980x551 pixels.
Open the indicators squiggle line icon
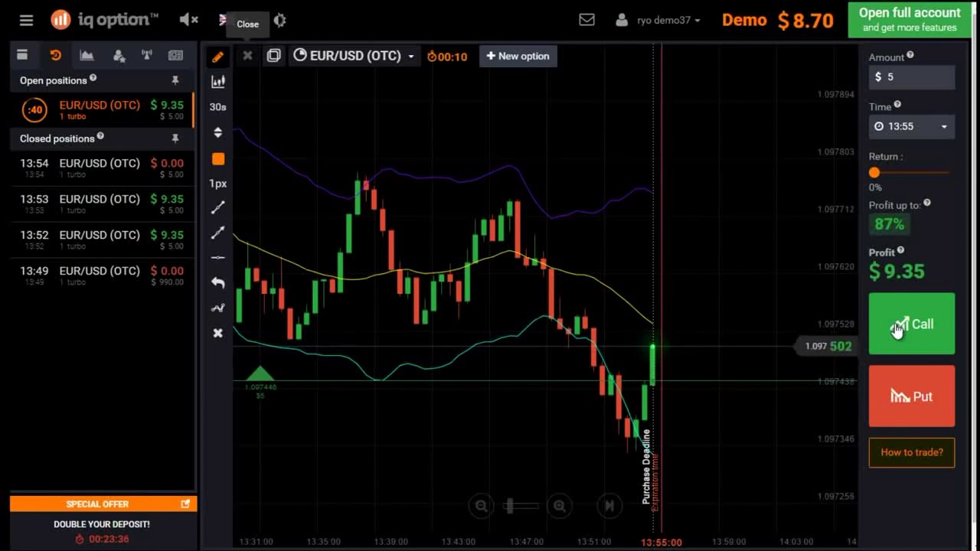point(218,308)
